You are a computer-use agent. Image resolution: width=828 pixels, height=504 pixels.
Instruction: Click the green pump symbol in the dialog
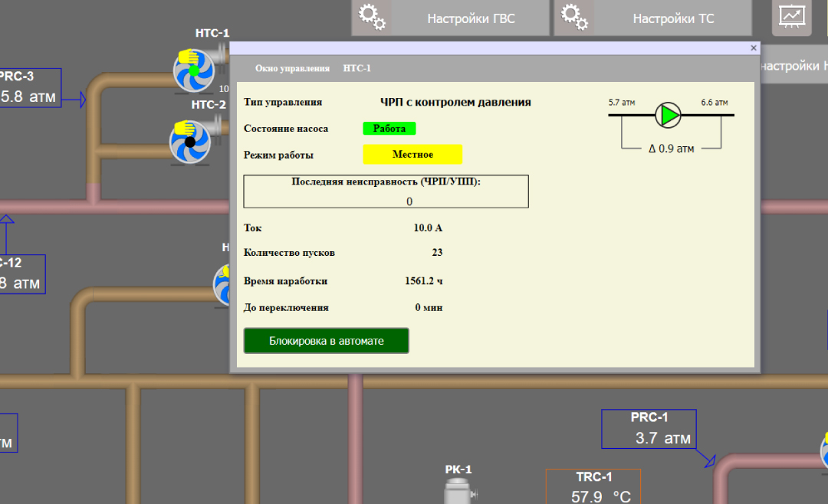coord(669,115)
